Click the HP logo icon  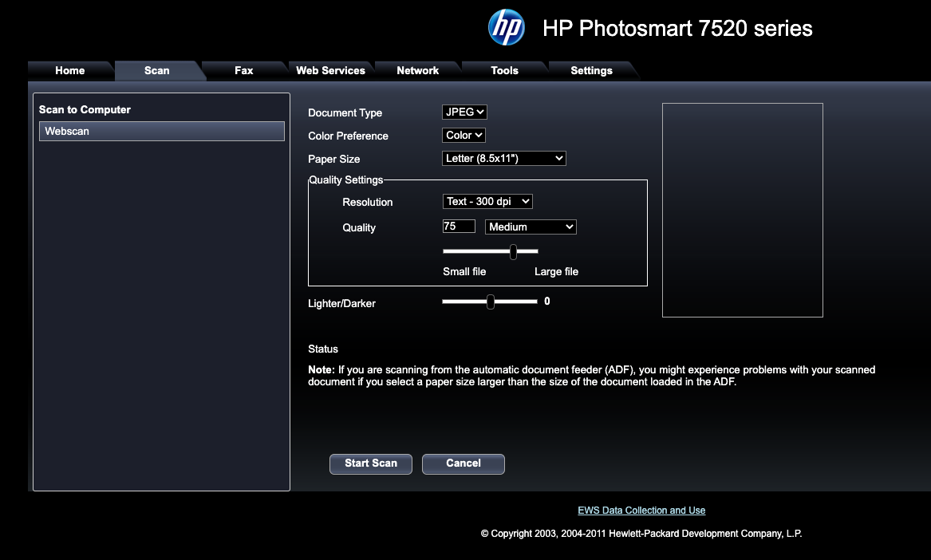pyautogui.click(x=506, y=27)
